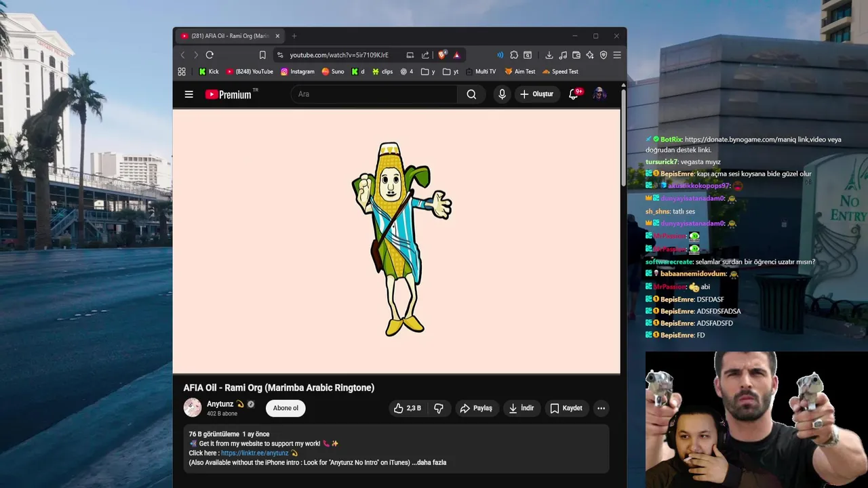This screenshot has width=868, height=488.
Task: Start voice search with the microphone
Action: coord(502,94)
